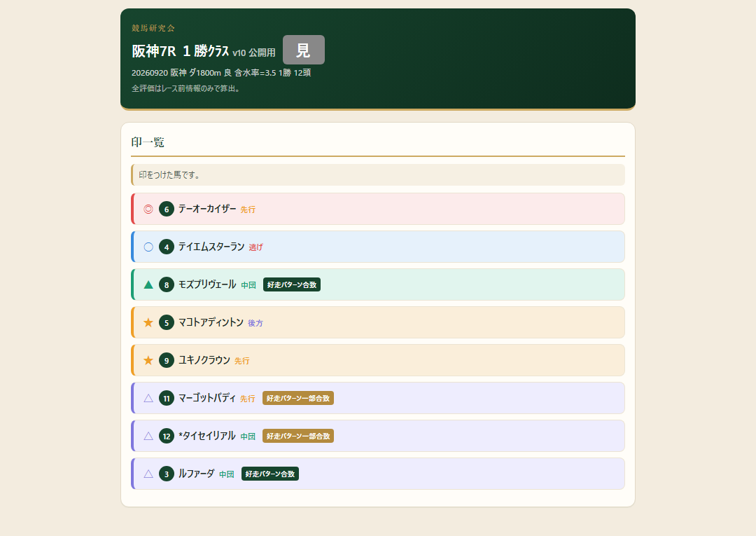Select horse name ルファーダ
Image resolution: width=756 pixels, height=536 pixels.
[x=196, y=473]
